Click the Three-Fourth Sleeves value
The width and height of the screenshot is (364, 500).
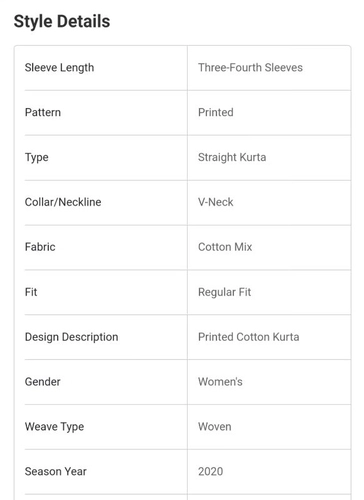250,67
